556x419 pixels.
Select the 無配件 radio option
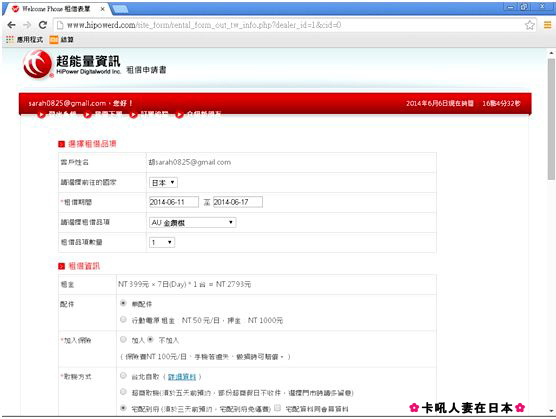click(x=123, y=303)
